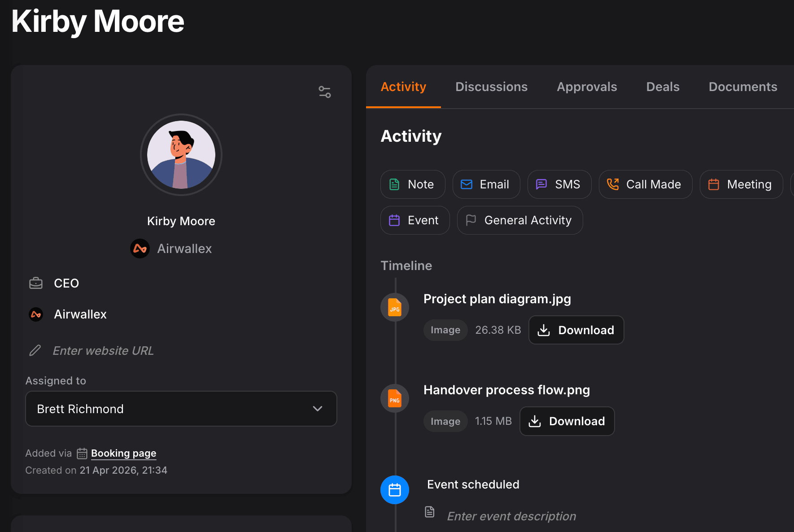Open the Approvals tab
The height and width of the screenshot is (532, 794).
click(x=587, y=86)
